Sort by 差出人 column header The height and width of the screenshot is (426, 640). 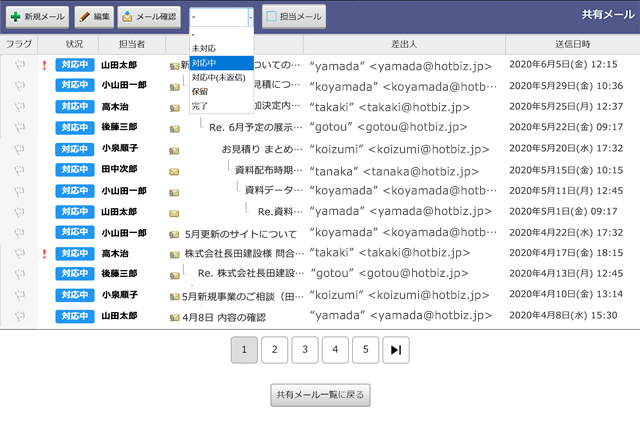[404, 44]
